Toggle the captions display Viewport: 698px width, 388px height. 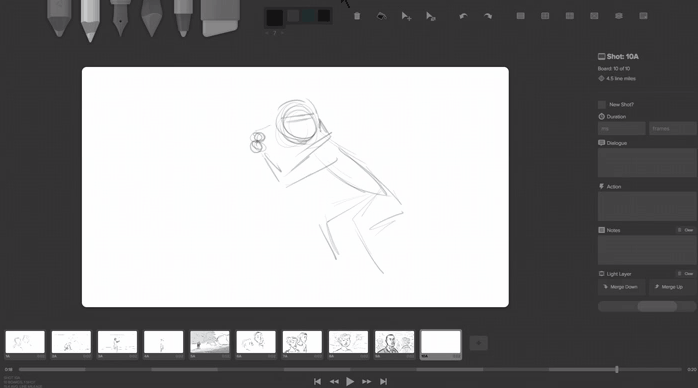pyautogui.click(x=643, y=16)
